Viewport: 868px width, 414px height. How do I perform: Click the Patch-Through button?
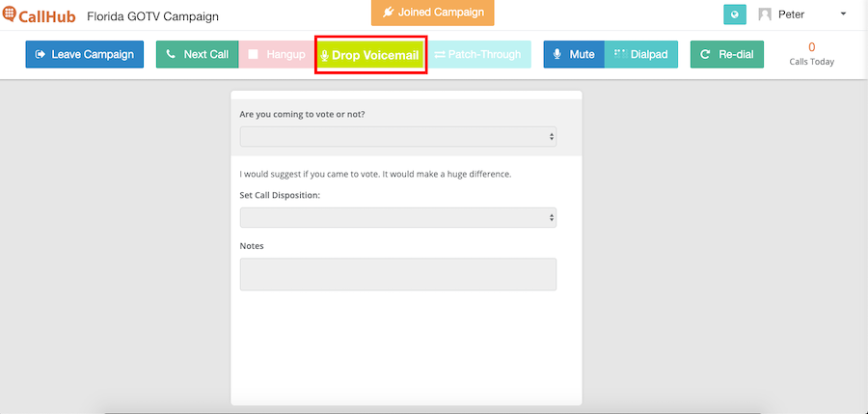(x=478, y=54)
